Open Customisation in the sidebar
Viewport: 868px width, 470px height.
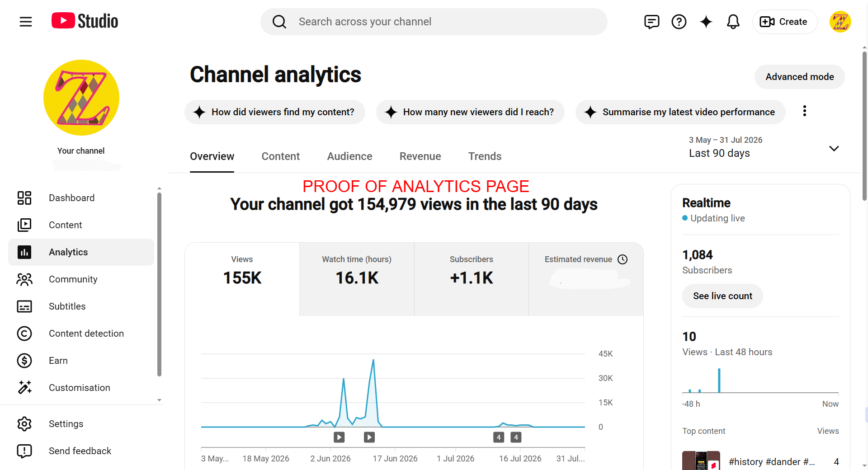[81, 388]
